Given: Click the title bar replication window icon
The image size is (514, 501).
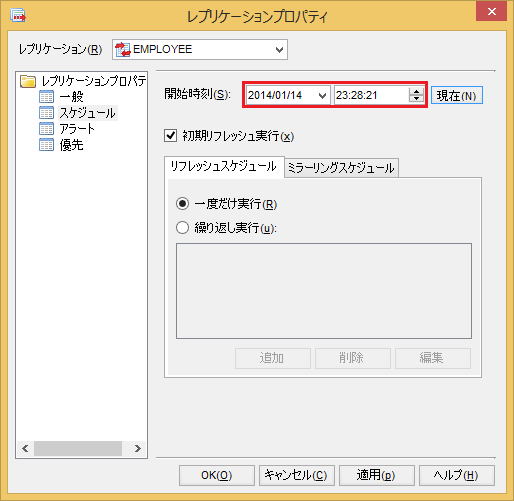Looking at the screenshot, I should pos(18,15).
